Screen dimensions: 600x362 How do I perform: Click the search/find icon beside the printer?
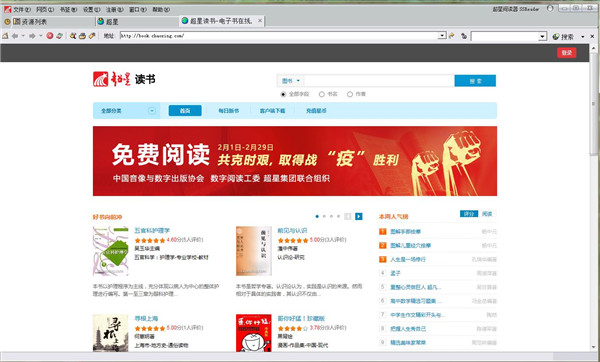pyautogui.click(x=73, y=36)
